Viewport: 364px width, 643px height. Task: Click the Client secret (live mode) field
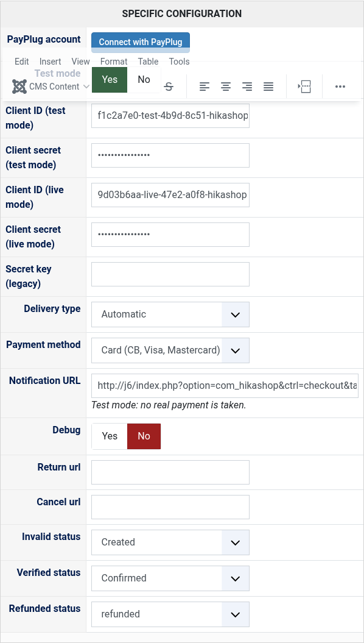click(170, 235)
